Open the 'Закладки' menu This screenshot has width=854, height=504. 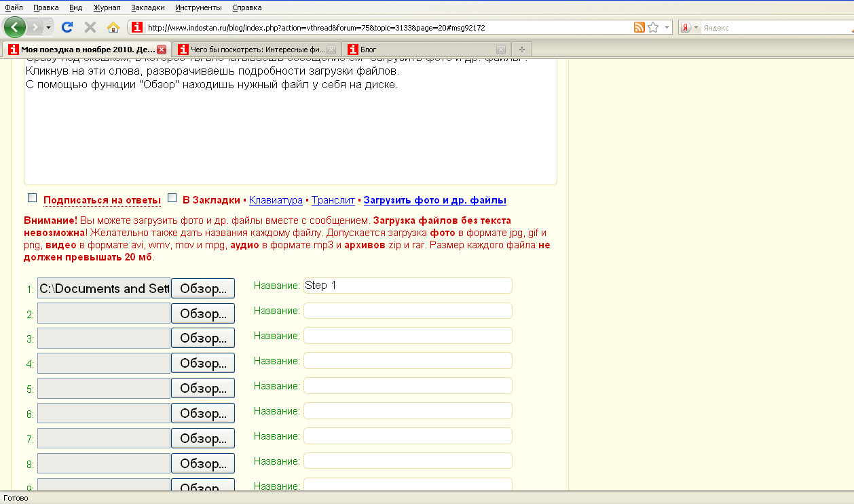(148, 7)
